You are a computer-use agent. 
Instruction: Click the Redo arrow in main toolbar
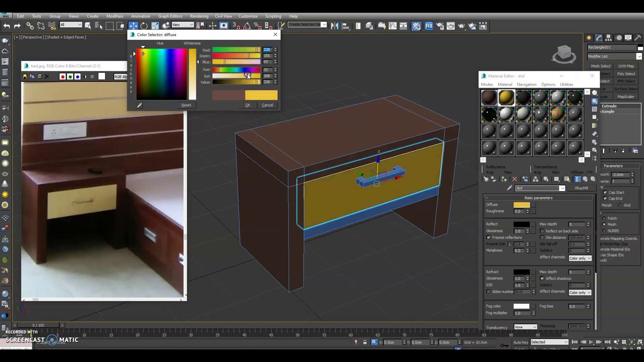point(17,26)
